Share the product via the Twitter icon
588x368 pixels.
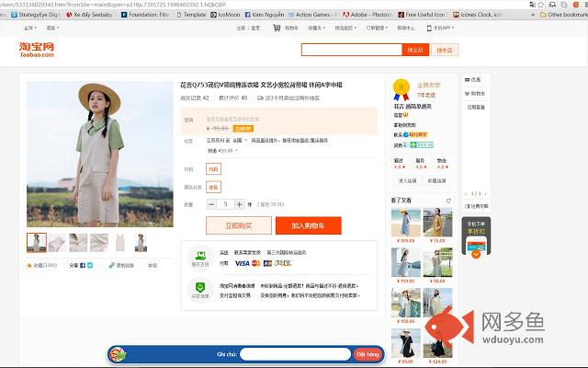[x=90, y=266]
